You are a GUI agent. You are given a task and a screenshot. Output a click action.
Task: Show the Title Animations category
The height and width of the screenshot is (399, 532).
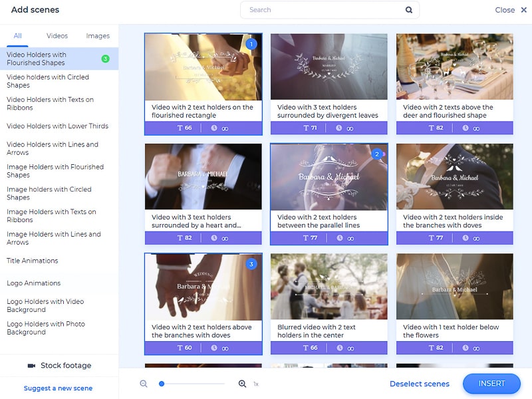pos(59,261)
